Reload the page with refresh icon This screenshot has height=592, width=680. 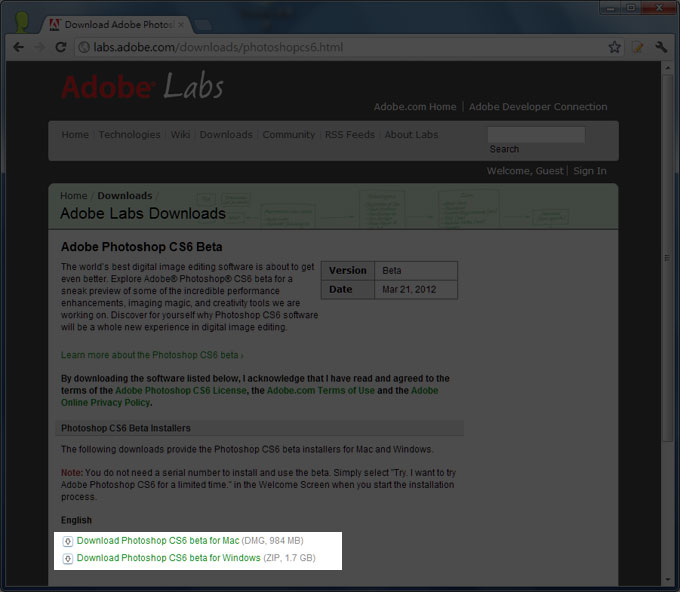click(x=61, y=47)
